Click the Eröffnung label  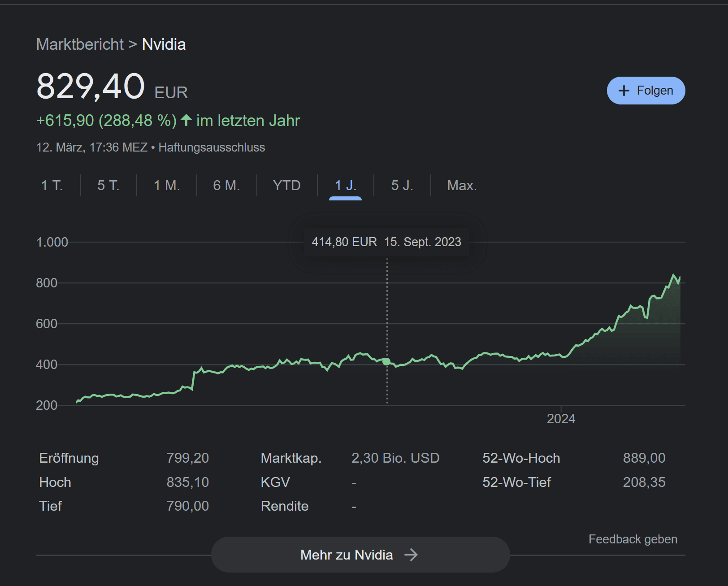coord(69,458)
